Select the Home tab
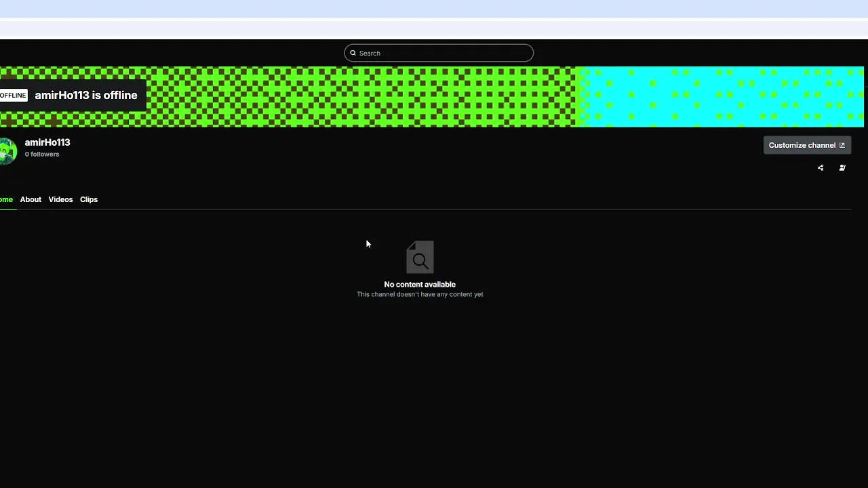Screen dimensions: 868x488 click(6, 199)
